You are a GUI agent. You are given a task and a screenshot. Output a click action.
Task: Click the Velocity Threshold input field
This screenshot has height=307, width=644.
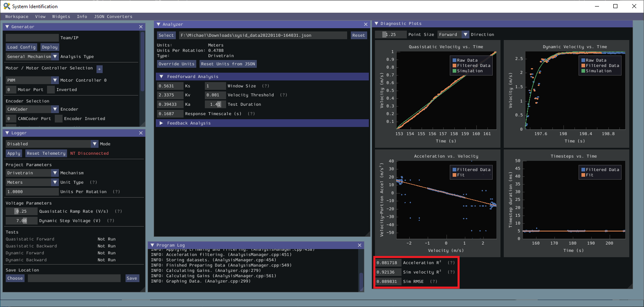click(x=215, y=95)
